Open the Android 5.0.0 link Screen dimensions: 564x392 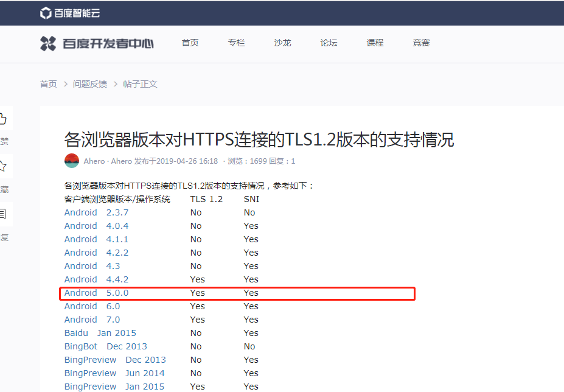[x=96, y=293]
